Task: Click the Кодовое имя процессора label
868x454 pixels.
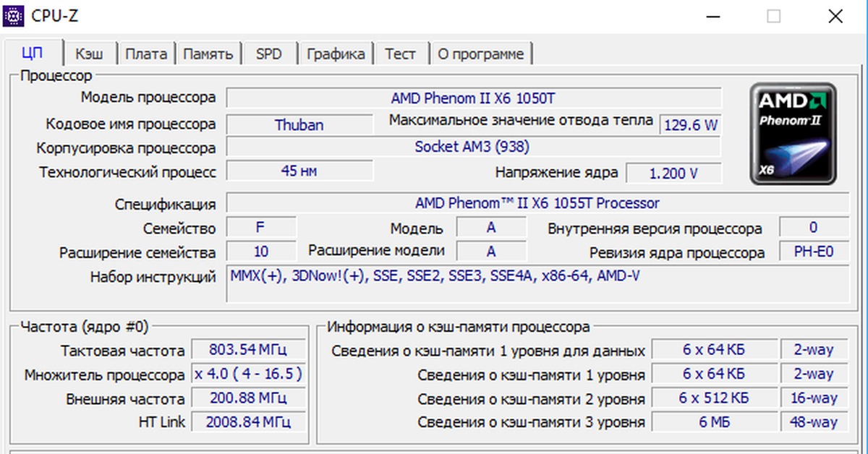Action: pyautogui.click(x=131, y=124)
